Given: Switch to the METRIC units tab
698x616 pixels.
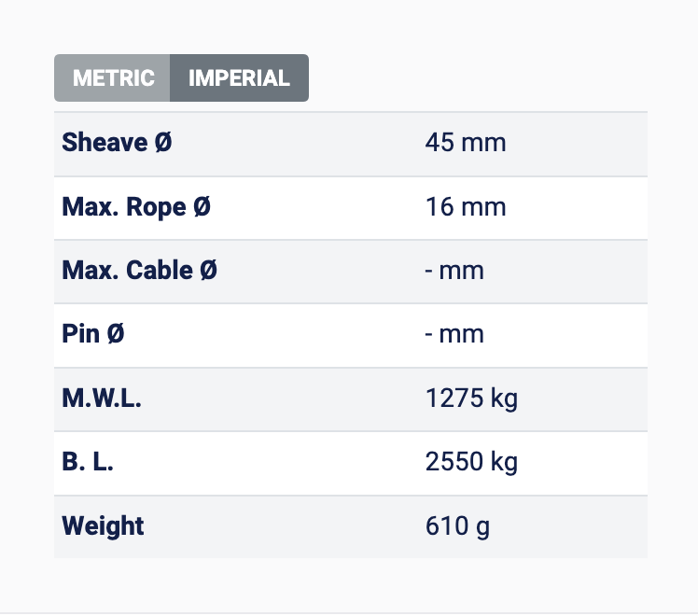Looking at the screenshot, I should coord(113,77).
